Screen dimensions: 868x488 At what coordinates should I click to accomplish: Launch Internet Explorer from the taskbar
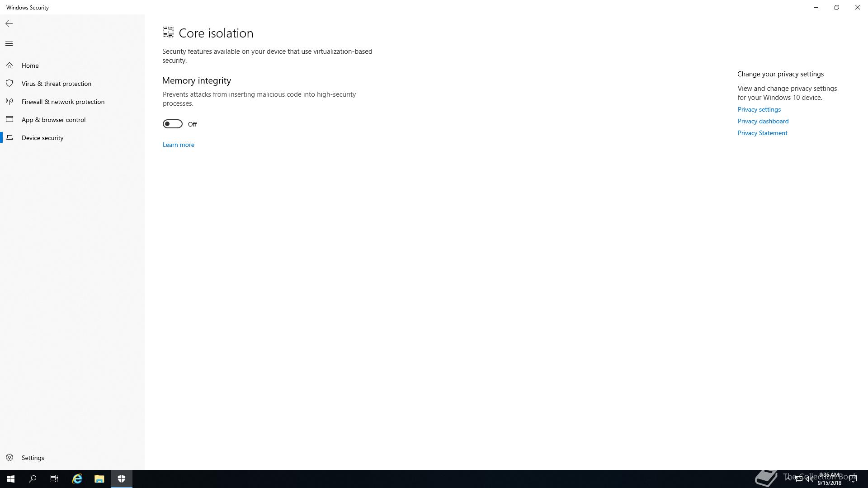(77, 479)
